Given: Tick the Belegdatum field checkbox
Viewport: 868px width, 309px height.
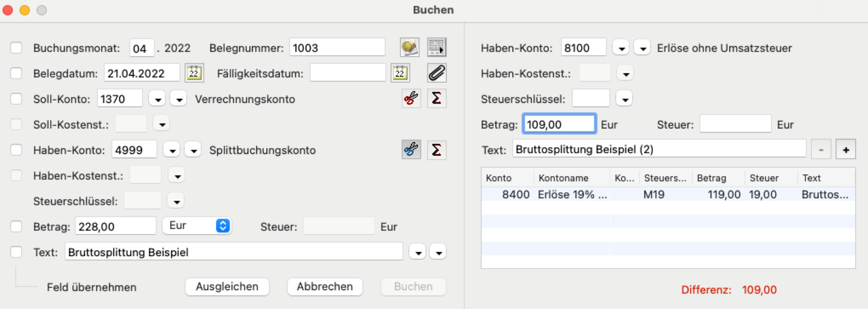Looking at the screenshot, I should pos(16,73).
